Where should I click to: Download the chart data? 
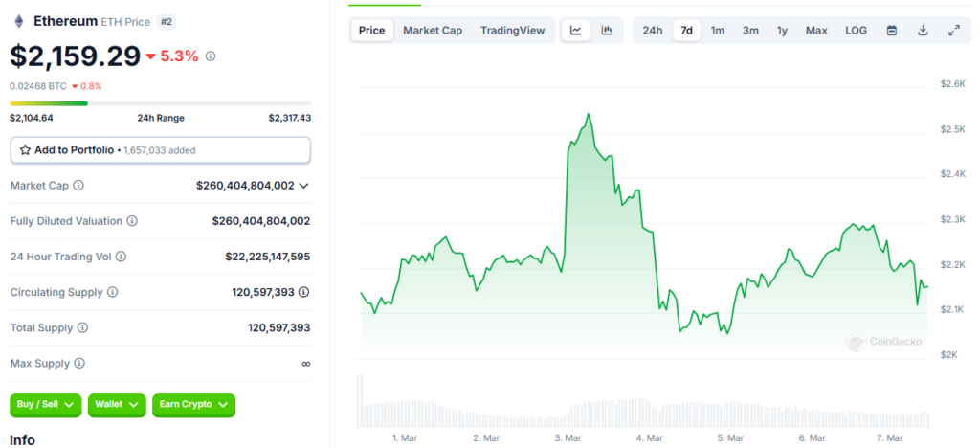(x=923, y=30)
